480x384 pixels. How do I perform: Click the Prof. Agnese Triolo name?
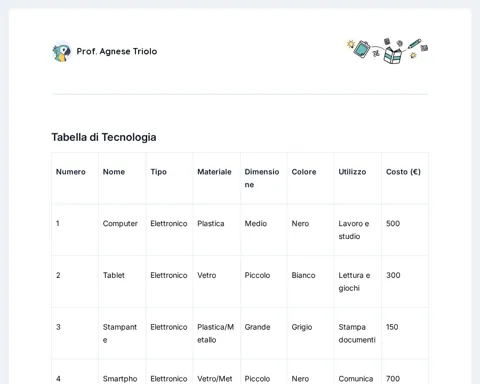[x=117, y=51]
